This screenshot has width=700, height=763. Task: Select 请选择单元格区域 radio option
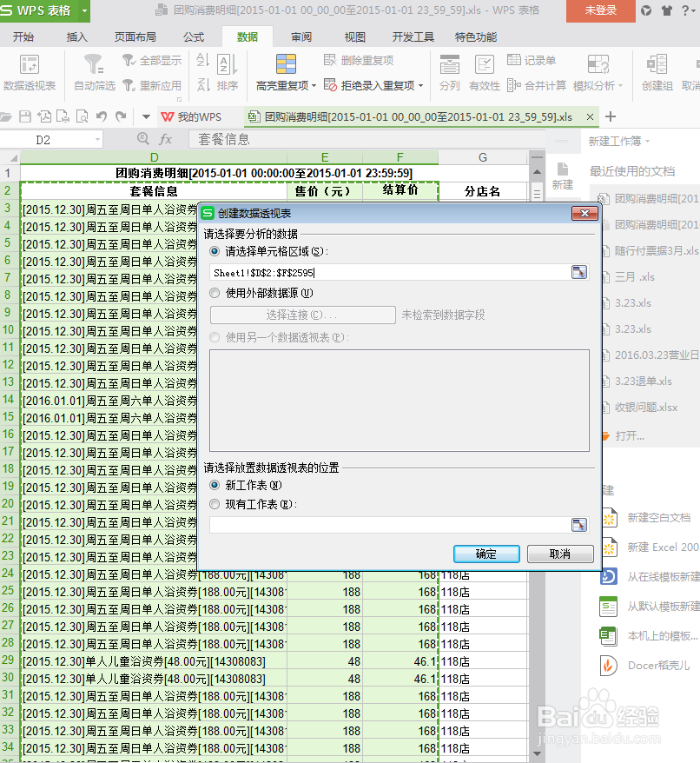pyautogui.click(x=215, y=251)
